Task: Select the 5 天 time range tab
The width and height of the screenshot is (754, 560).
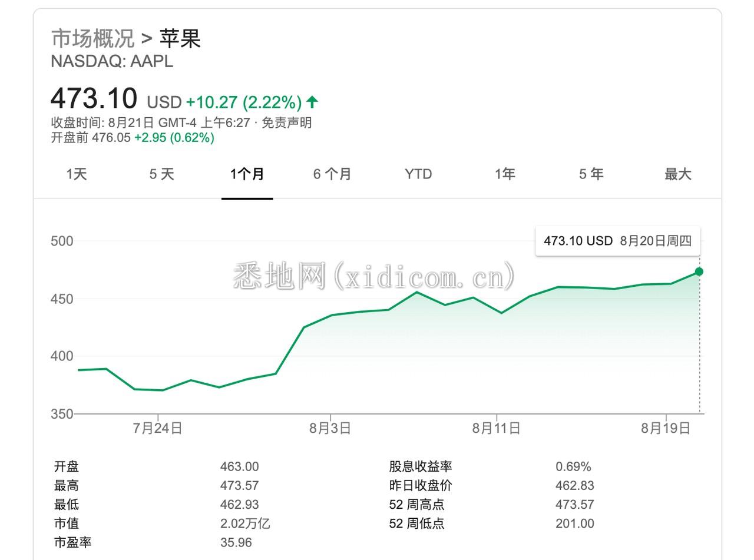Action: click(161, 174)
